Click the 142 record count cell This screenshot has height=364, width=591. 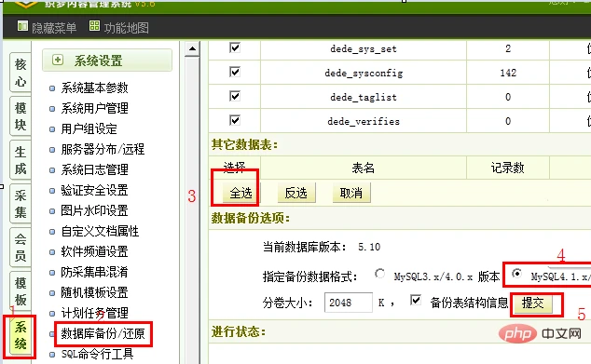508,73
